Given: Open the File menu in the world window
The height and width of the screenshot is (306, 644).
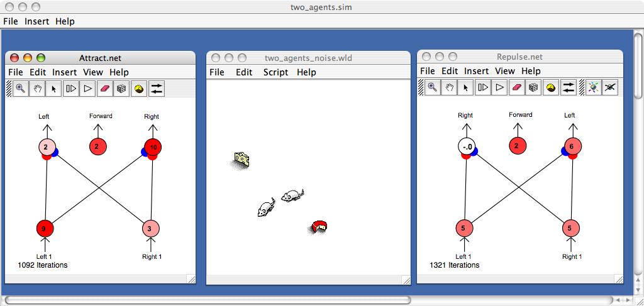Looking at the screenshot, I should click(216, 72).
